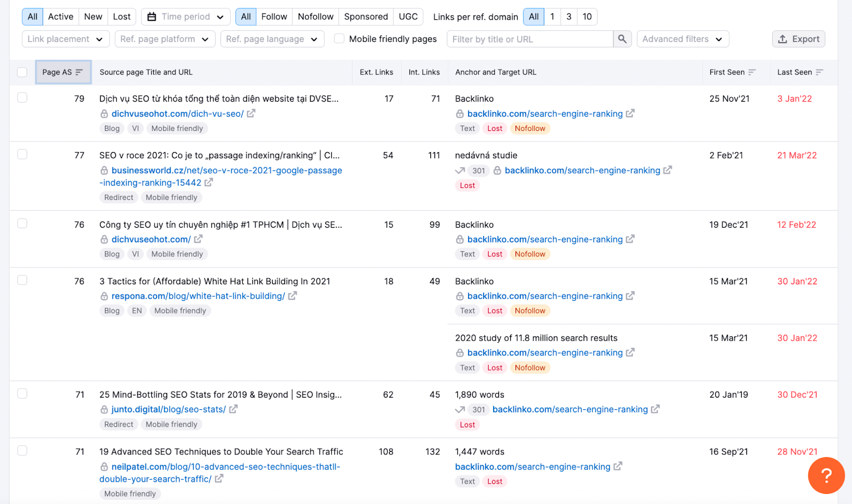Screen dimensions: 852x504
Task: Click sort icon next to Last Seen
Action: tap(819, 72)
